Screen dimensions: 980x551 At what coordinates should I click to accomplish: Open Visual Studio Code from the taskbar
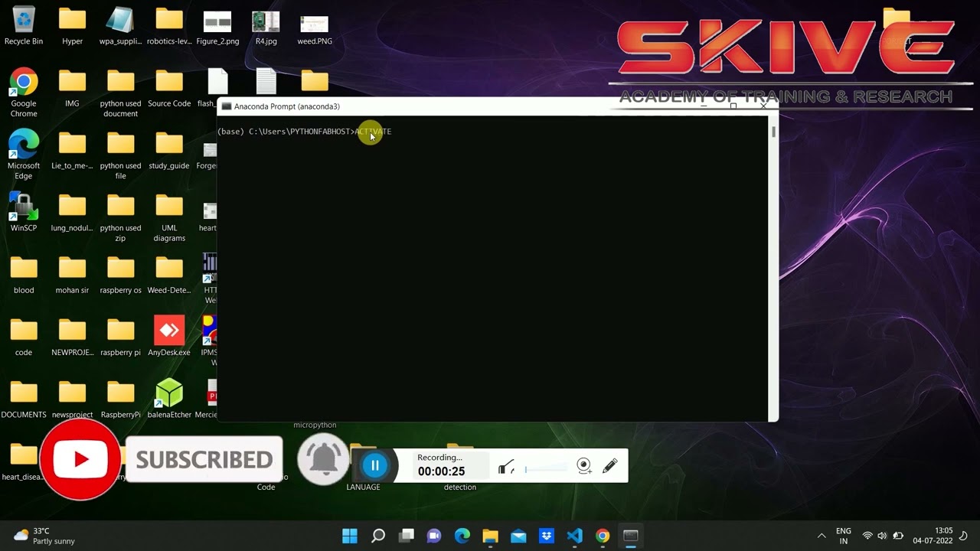pos(575,536)
